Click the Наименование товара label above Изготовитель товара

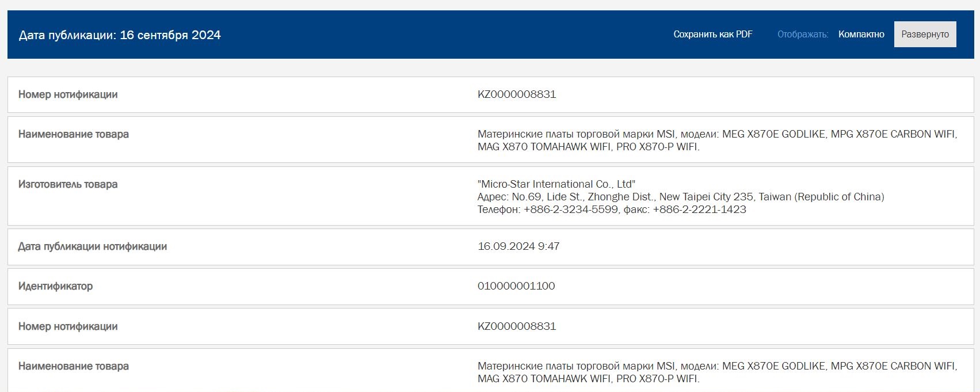[74, 134]
